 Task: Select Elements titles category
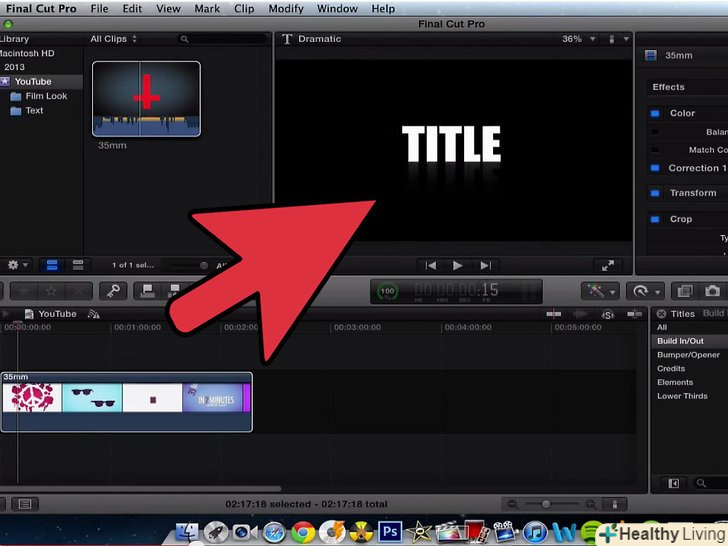coord(675,383)
